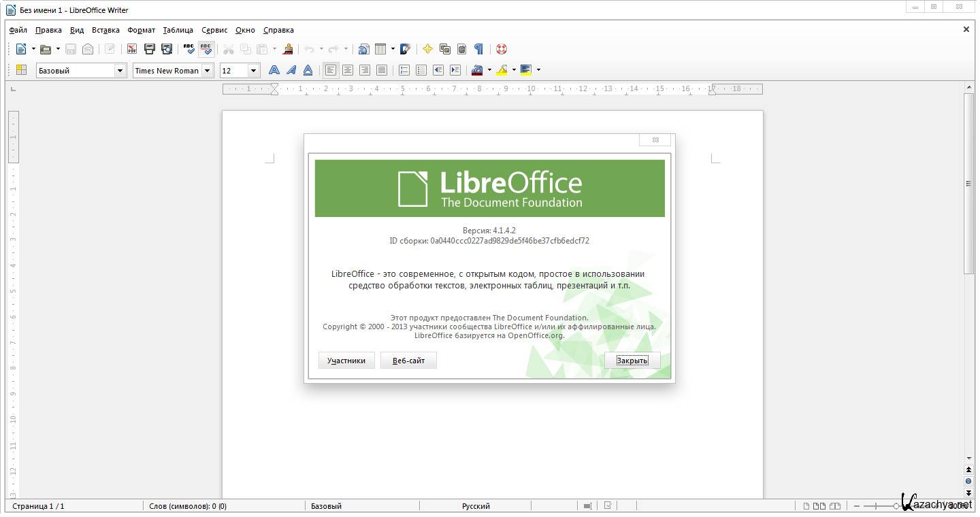Set paragraph alignment to right
The height and width of the screenshot is (517, 980).
click(x=365, y=70)
